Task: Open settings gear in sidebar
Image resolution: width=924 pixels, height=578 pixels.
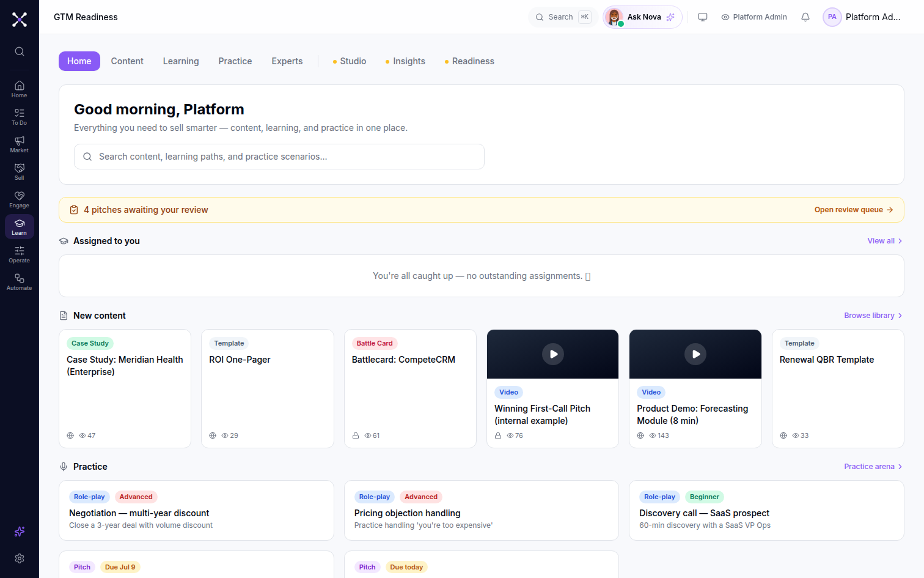Action: coord(20,558)
